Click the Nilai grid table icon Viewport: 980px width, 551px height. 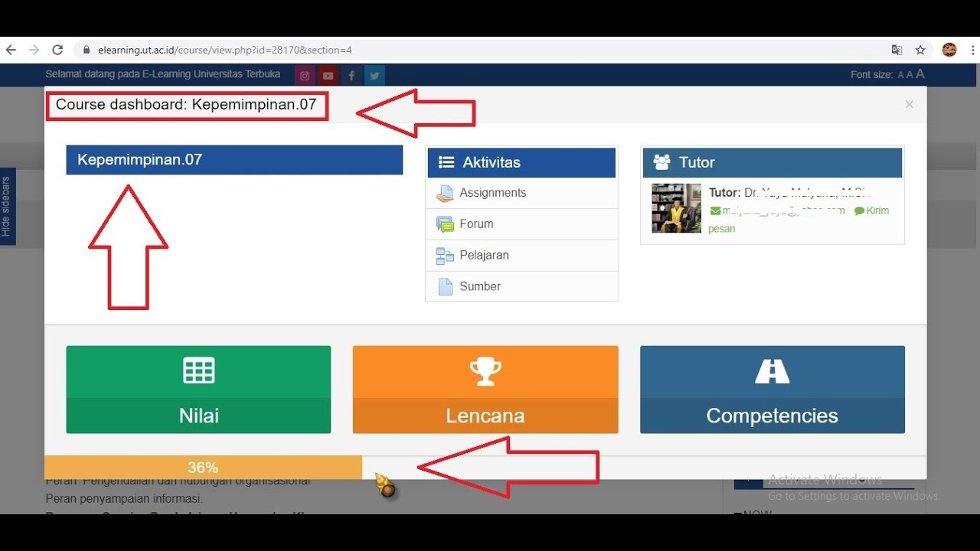199,370
